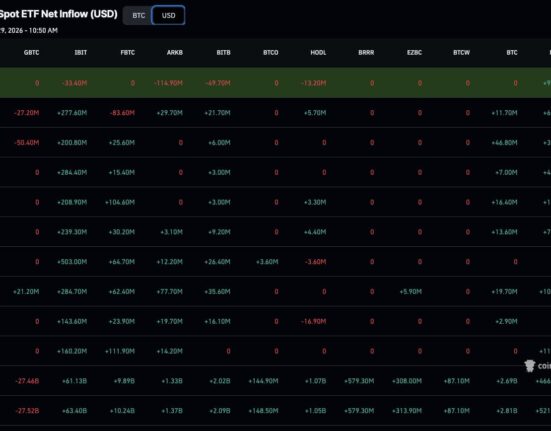Select the -16.90M HODL cell

pos(313,321)
